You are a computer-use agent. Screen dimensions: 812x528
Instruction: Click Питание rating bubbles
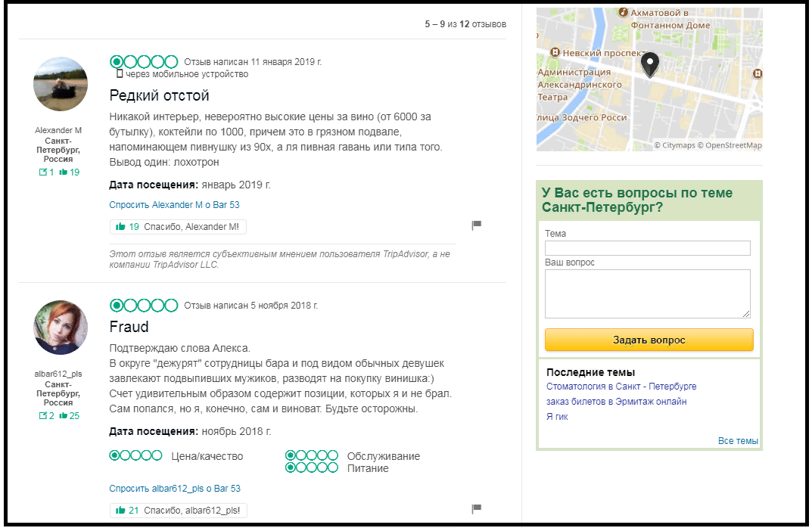[312, 467]
